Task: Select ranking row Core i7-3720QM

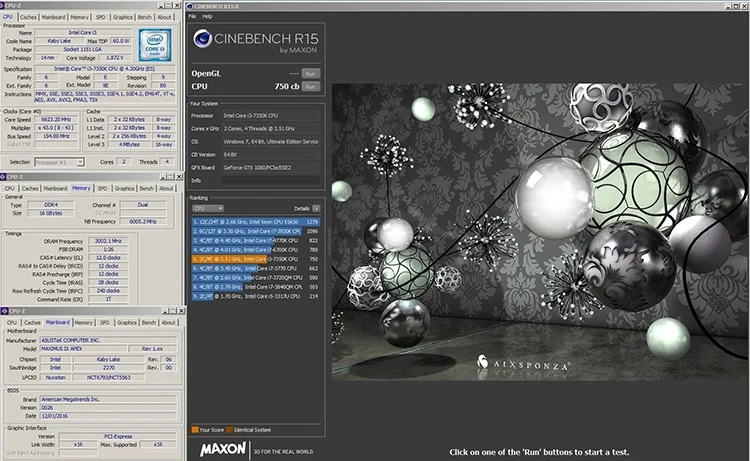Action: 255,278
